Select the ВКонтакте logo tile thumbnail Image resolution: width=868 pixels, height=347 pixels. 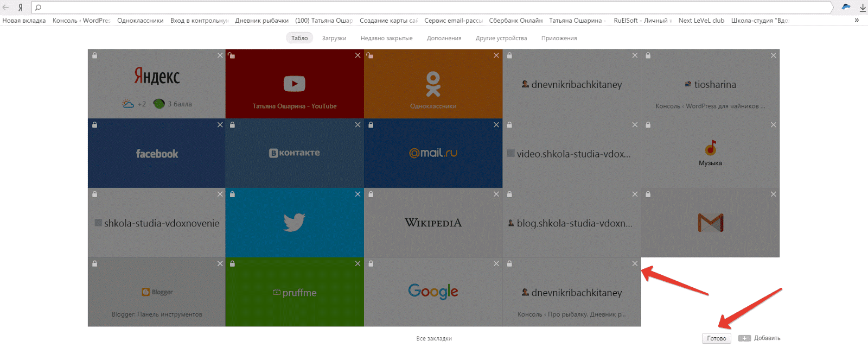[295, 153]
